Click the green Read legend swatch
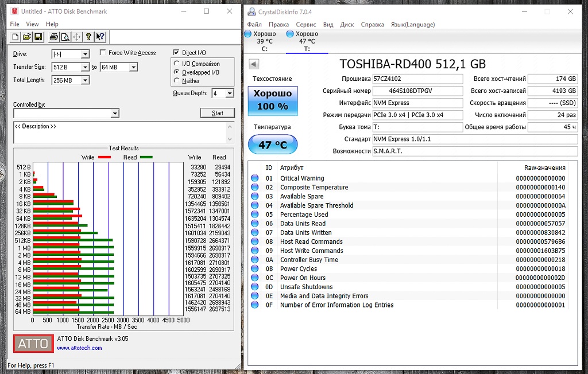Screen dimensions: 588x374 click(x=146, y=157)
